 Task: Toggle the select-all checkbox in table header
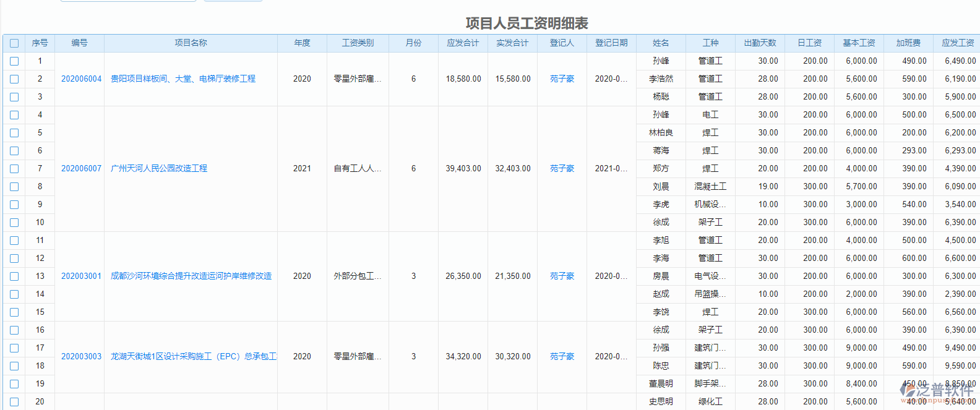tap(14, 43)
